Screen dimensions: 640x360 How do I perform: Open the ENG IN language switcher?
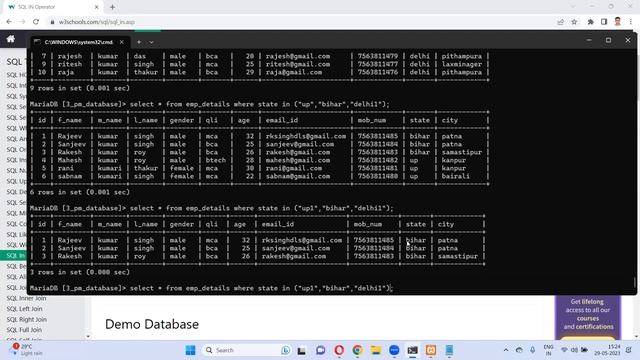[x=549, y=350]
